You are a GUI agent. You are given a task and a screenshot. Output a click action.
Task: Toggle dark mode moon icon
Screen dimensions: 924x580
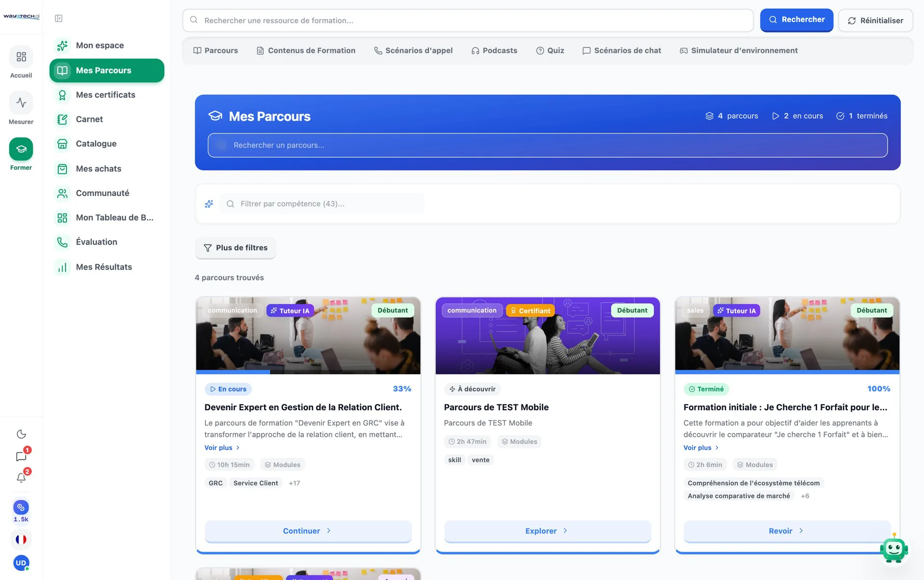[x=21, y=434]
